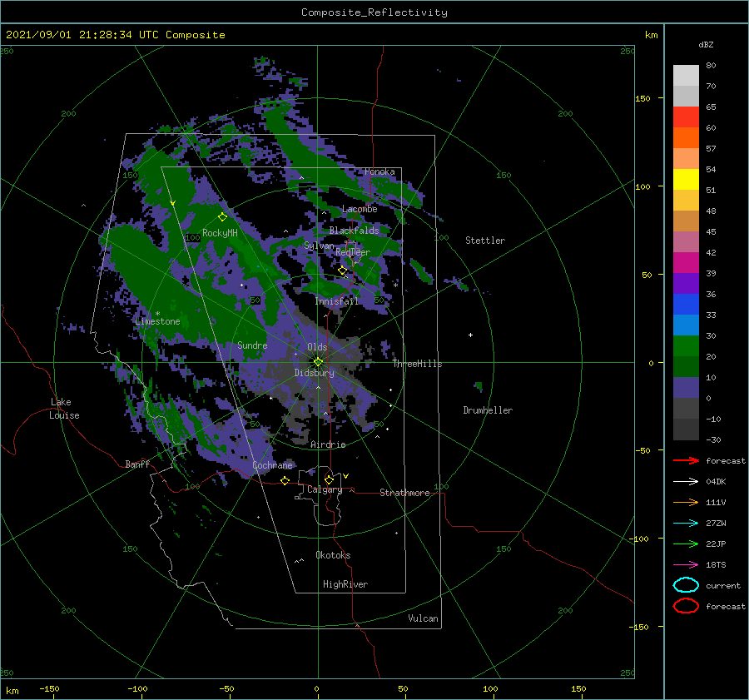Click the Vulcan label
This screenshot has height=700, width=749.
pos(423,618)
